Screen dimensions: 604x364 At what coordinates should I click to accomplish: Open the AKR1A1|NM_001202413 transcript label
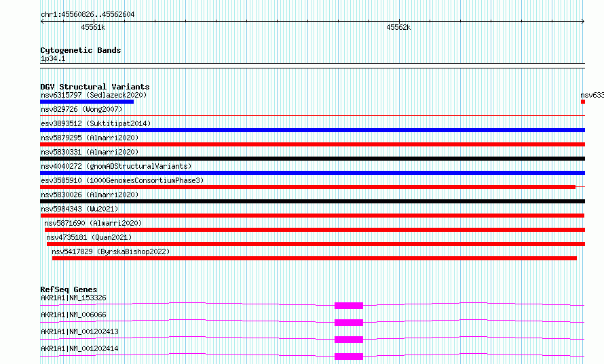pyautogui.click(x=79, y=331)
